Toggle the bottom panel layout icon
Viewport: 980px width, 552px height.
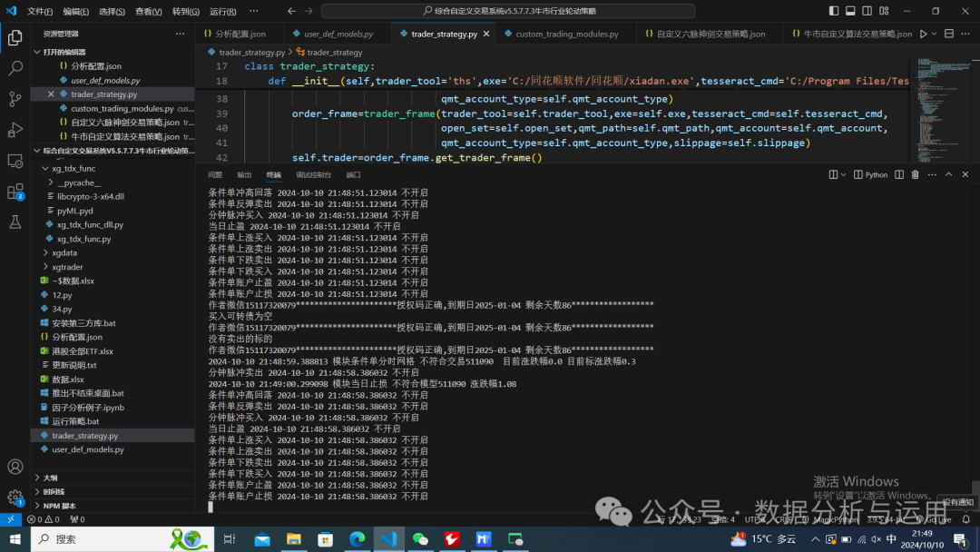tap(850, 11)
